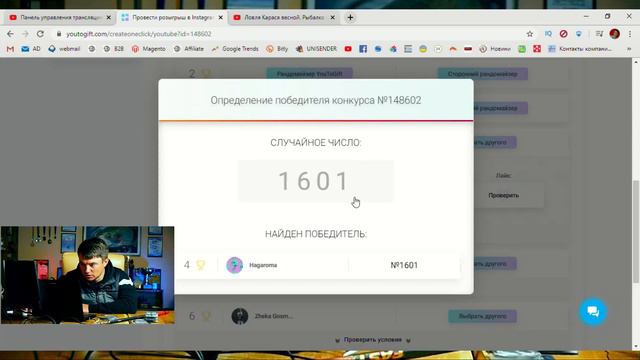Open the YouTube icon bookmark
Viewport: 640px width, 360px height.
[x=348, y=49]
